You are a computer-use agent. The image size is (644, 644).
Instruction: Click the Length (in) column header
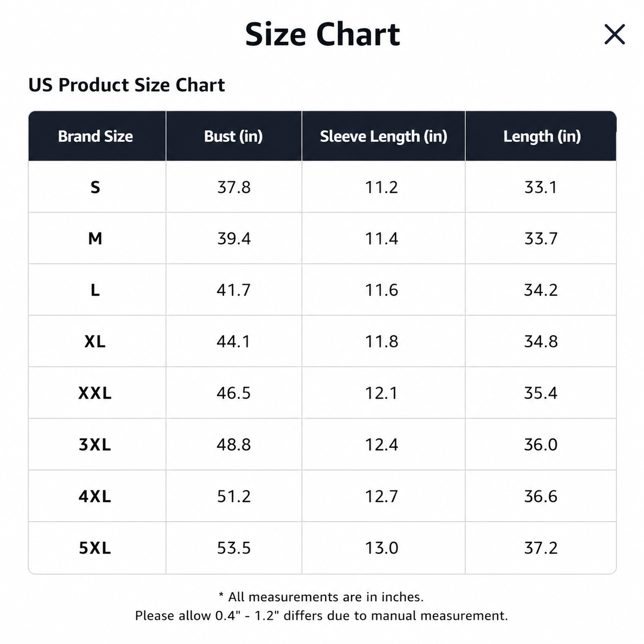(x=541, y=136)
